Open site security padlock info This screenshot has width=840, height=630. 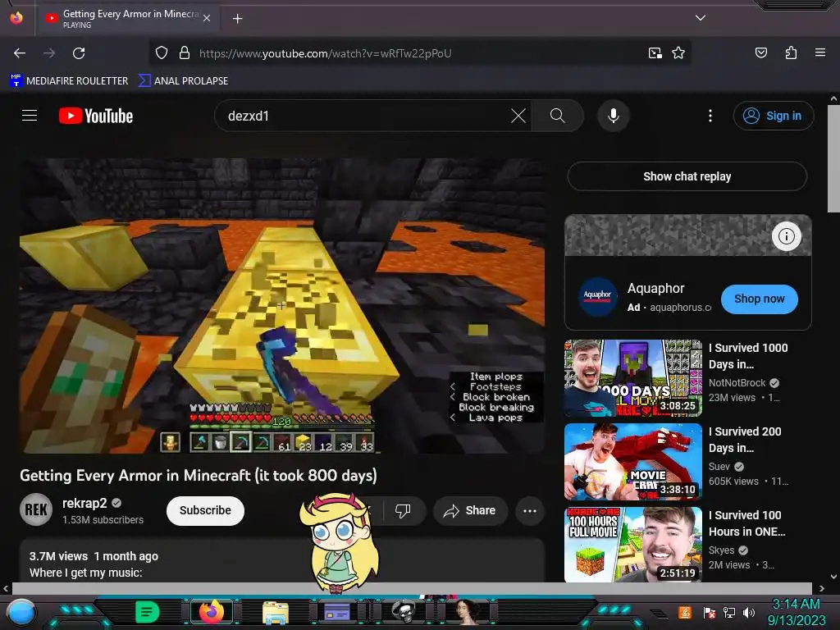[x=185, y=53]
